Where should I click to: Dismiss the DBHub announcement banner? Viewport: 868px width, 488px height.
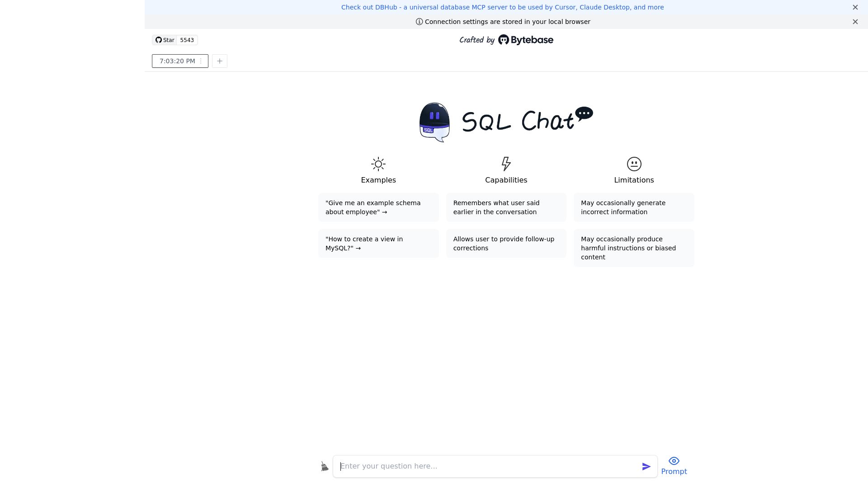pos(855,7)
